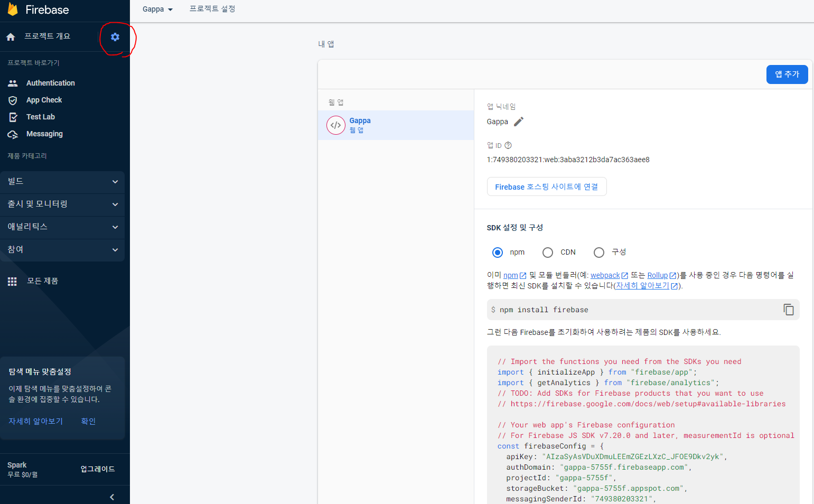Click the App Check shield icon
814x504 pixels.
point(13,100)
